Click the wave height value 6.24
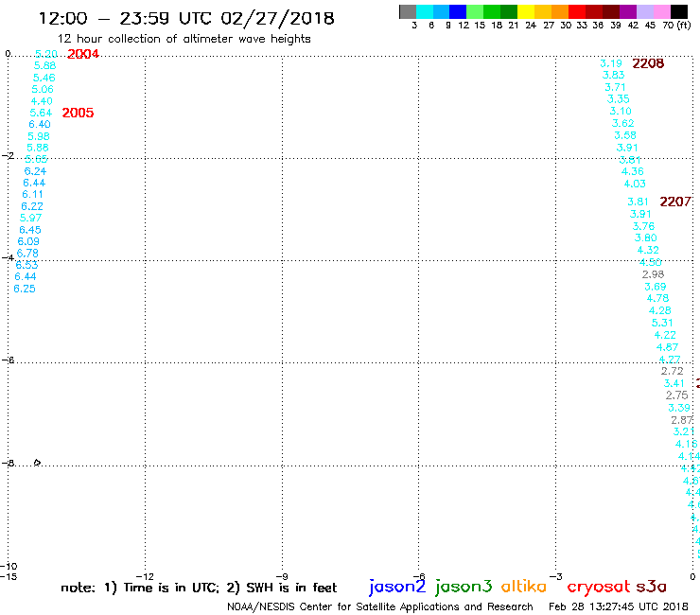700x615 pixels. (35, 171)
